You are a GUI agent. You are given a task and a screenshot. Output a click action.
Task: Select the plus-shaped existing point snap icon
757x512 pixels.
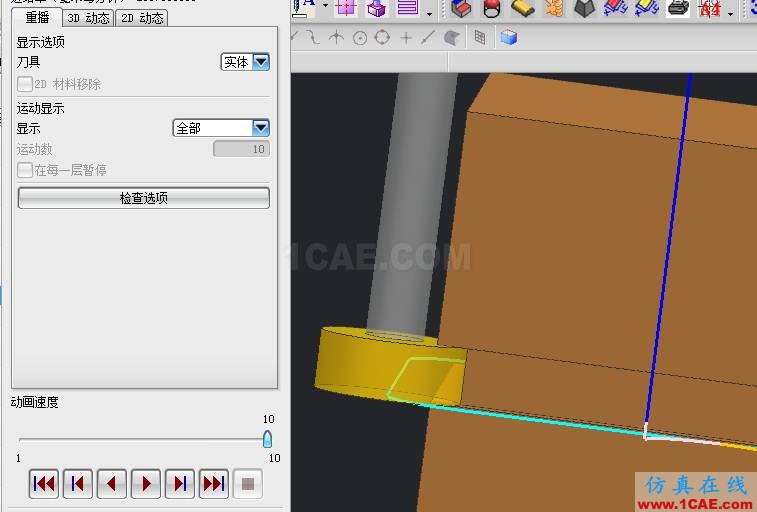coord(406,38)
